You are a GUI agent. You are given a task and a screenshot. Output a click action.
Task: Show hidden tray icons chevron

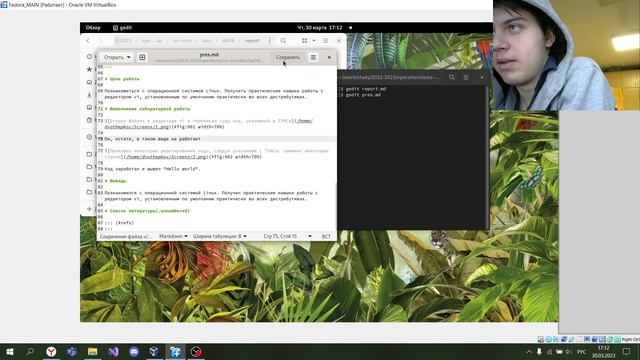pyautogui.click(x=529, y=352)
